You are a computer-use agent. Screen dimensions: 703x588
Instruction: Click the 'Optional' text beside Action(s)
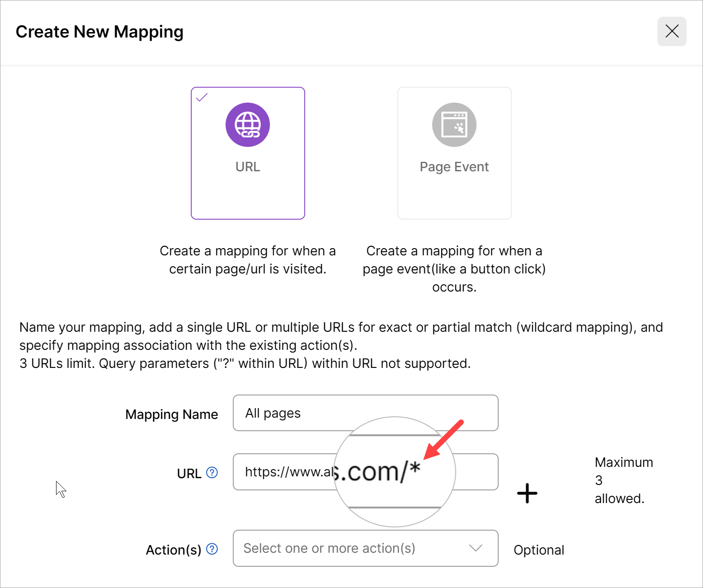click(539, 550)
